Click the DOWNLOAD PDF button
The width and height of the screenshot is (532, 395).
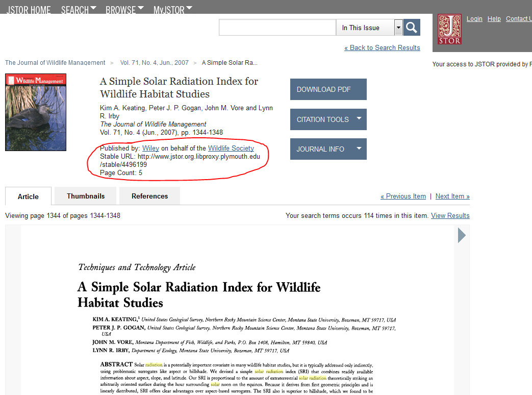(328, 89)
